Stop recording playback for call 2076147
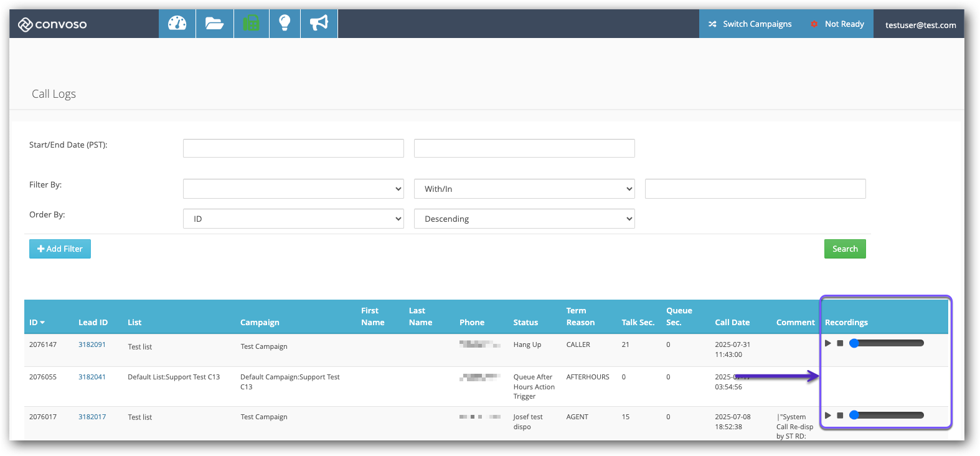 [x=840, y=343]
